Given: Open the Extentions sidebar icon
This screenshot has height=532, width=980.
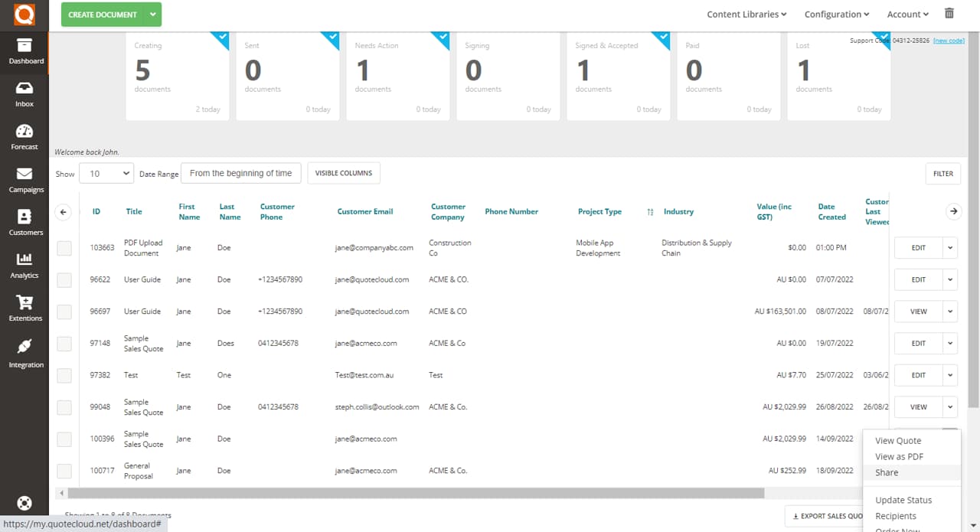Looking at the screenshot, I should coord(24,306).
